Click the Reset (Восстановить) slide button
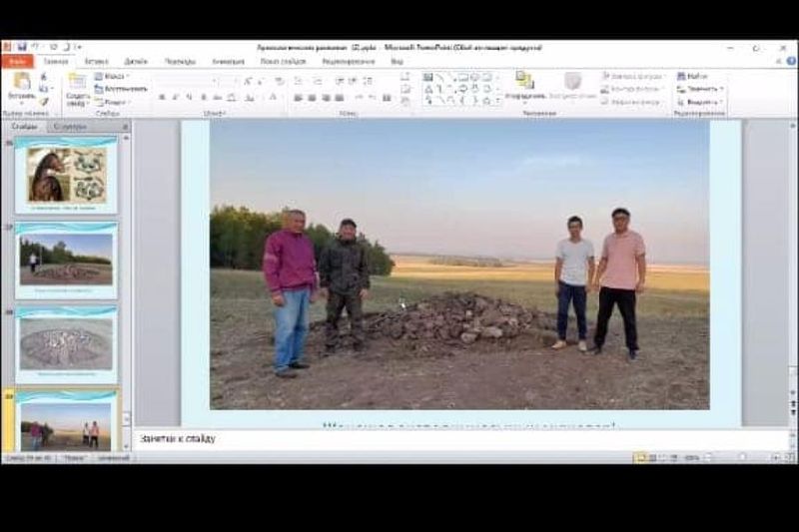This screenshot has height=532, width=799. [x=119, y=89]
